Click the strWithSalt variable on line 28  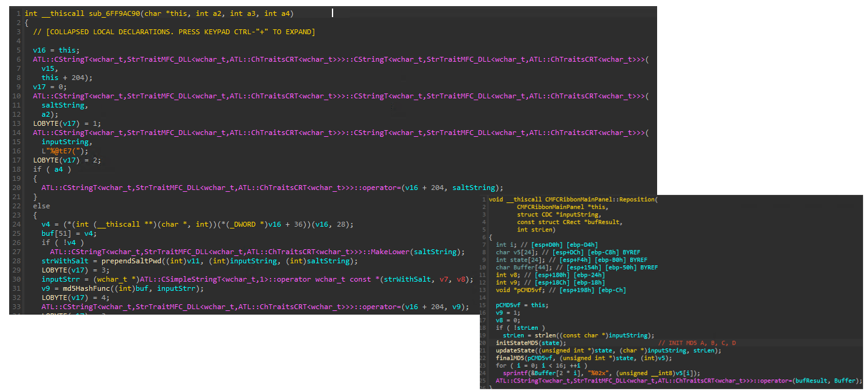click(64, 261)
